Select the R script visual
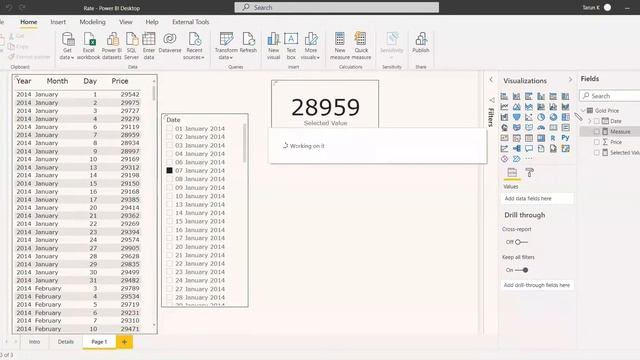Image resolution: width=640 pixels, height=360 pixels. pyautogui.click(x=553, y=138)
